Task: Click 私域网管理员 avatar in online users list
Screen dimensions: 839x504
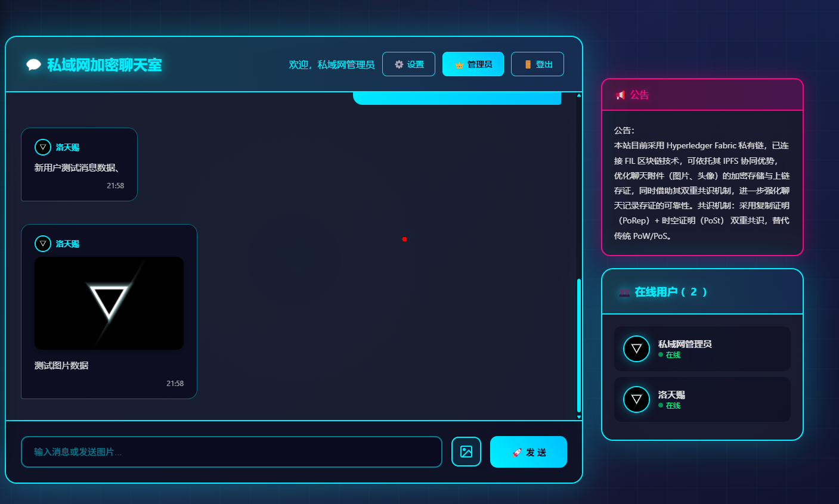Action: 636,349
